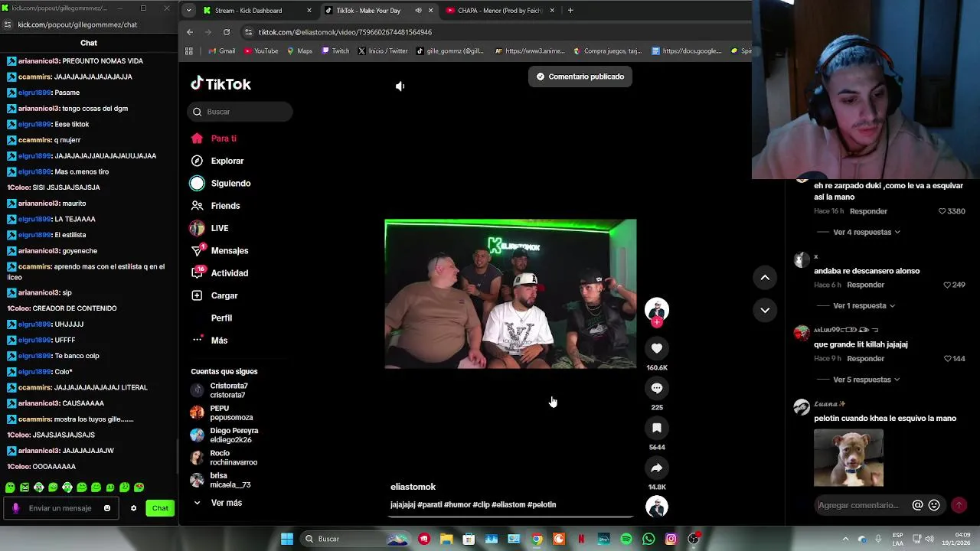Open the Twitch bookmark
Screen dimensions: 980x551
point(335,51)
